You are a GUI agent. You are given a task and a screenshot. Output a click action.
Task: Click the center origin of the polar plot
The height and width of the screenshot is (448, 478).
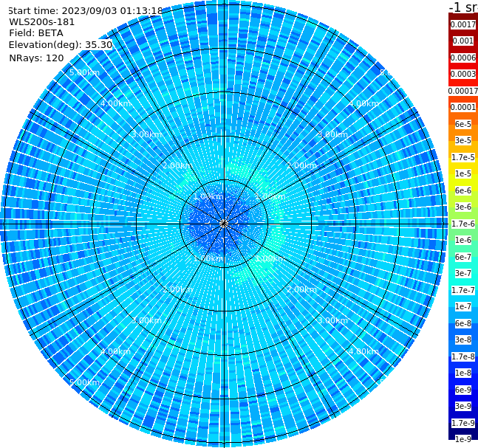(224, 224)
